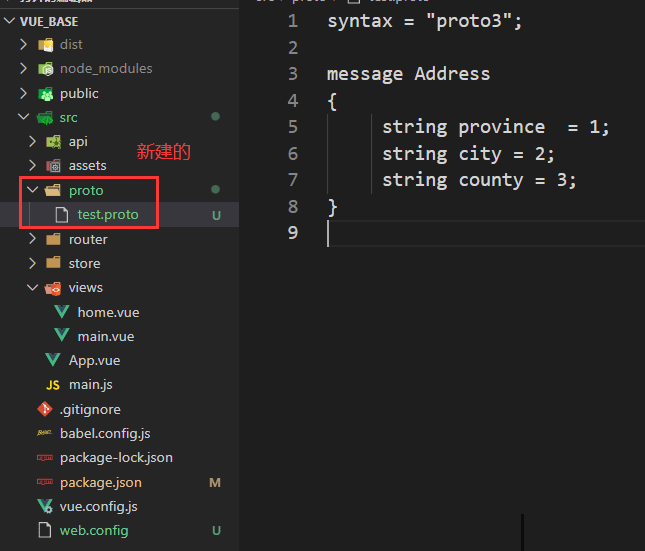The height and width of the screenshot is (551, 645).
Task: Click the router folder icon
Action: pyautogui.click(x=53, y=239)
